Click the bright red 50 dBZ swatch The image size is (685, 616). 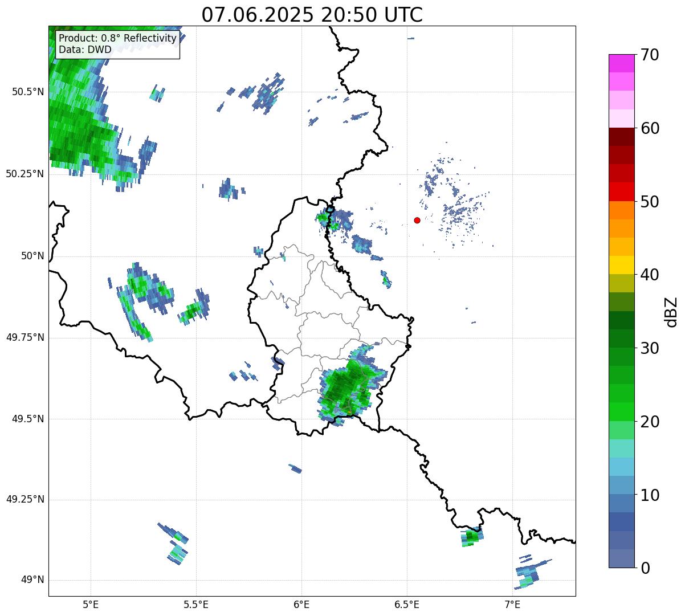click(621, 192)
